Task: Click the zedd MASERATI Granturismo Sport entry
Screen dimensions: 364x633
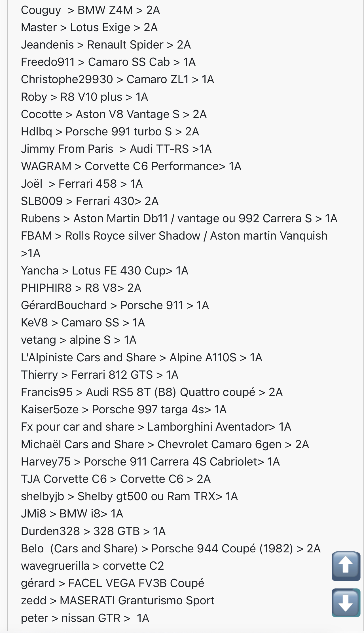Action: [x=118, y=601]
